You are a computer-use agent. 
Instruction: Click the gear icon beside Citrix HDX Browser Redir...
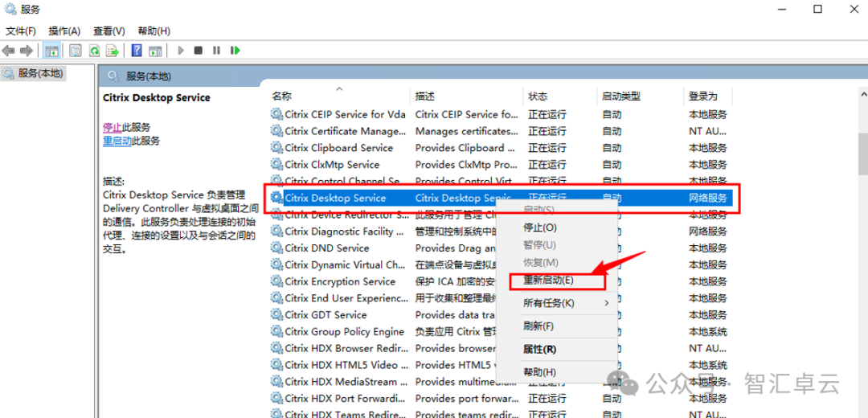[x=276, y=348]
